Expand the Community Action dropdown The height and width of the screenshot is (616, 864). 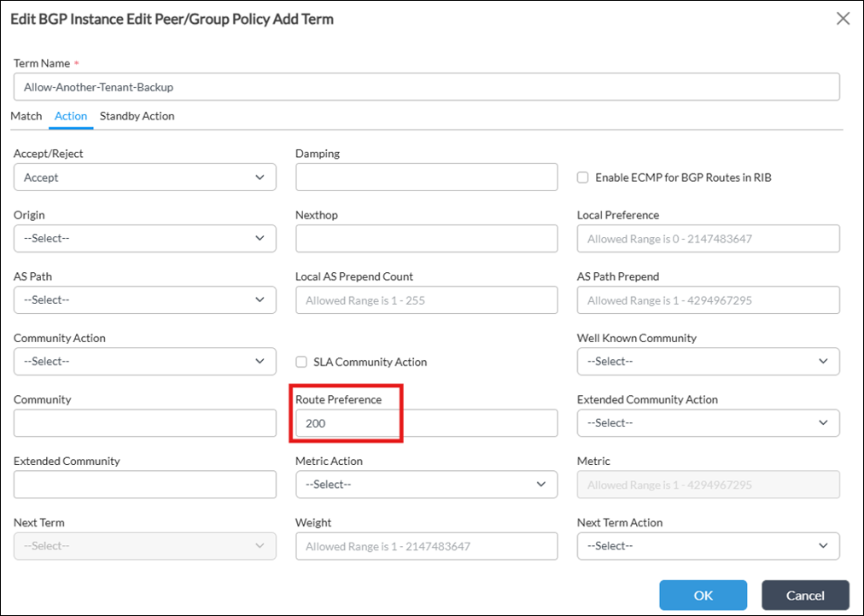(x=144, y=362)
